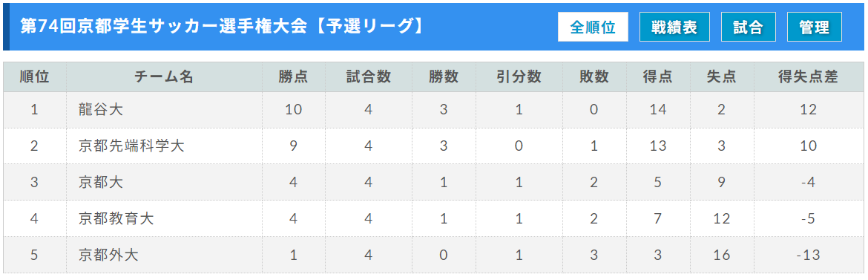
Task: Open the 試合 tab
Action: pos(749,27)
